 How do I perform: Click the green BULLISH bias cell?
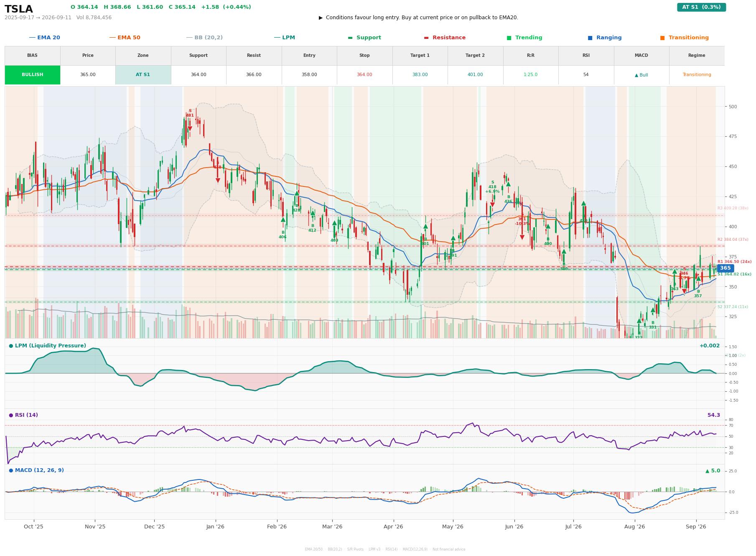[33, 75]
